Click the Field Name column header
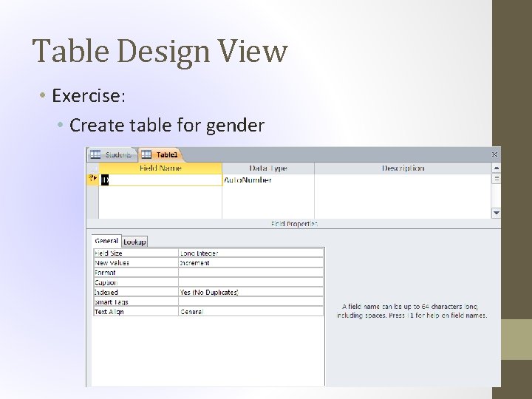The height and width of the screenshot is (399, 532). [x=160, y=168]
